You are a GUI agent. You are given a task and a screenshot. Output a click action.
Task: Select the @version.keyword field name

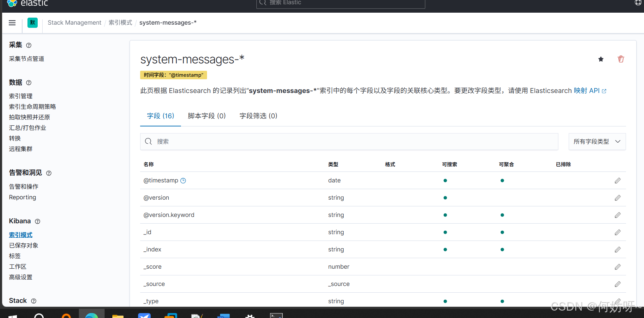169,215
